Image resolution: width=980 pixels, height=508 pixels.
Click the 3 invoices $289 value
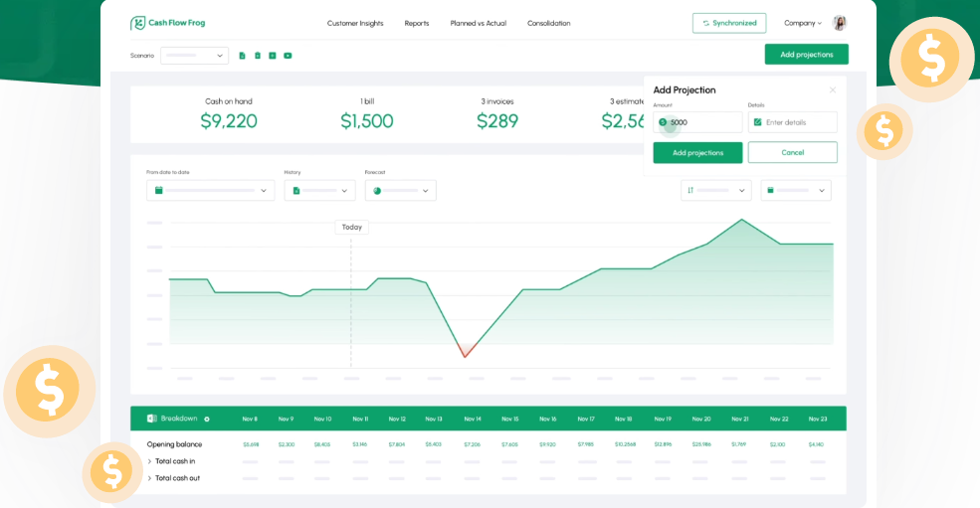pos(497,121)
